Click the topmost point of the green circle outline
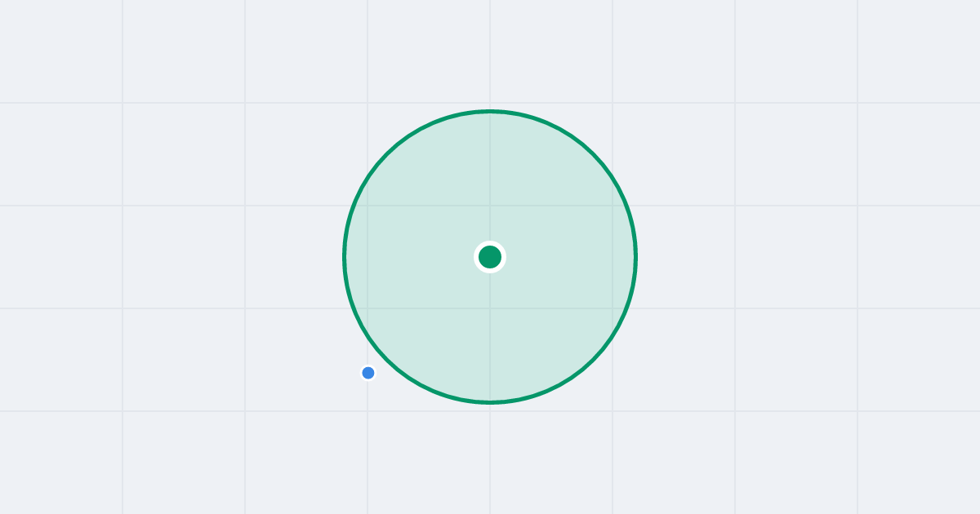 point(490,111)
